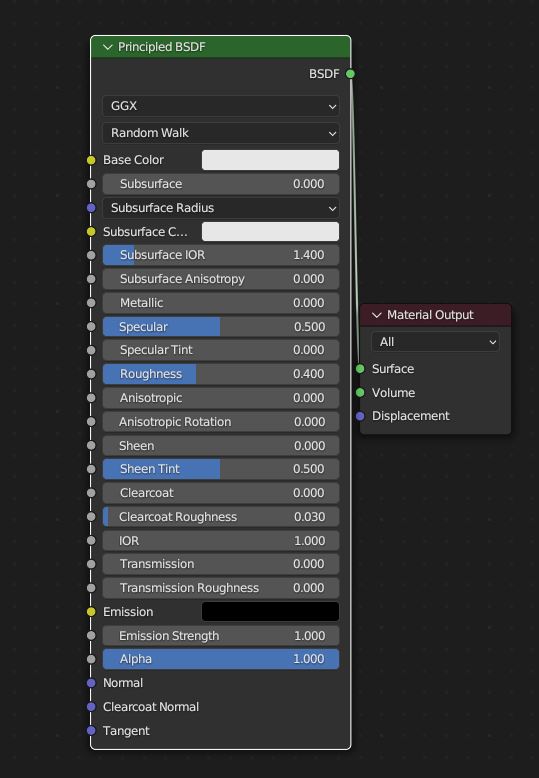The width and height of the screenshot is (539, 778).
Task: Open the black Emission color swatch
Action: (270, 612)
